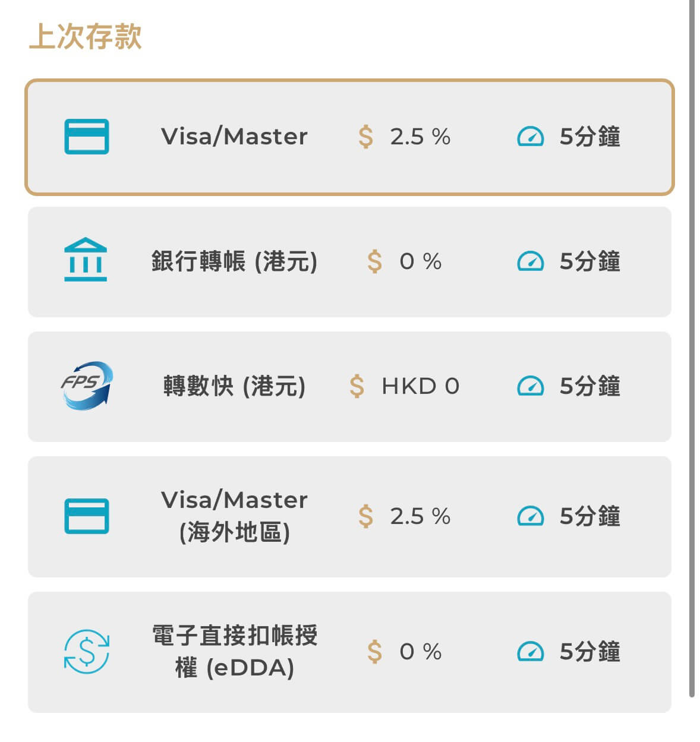Click the speed gauge icon in 銀行轉帳 row
Image resolution: width=700 pixels, height=742 pixels.
[530, 261]
